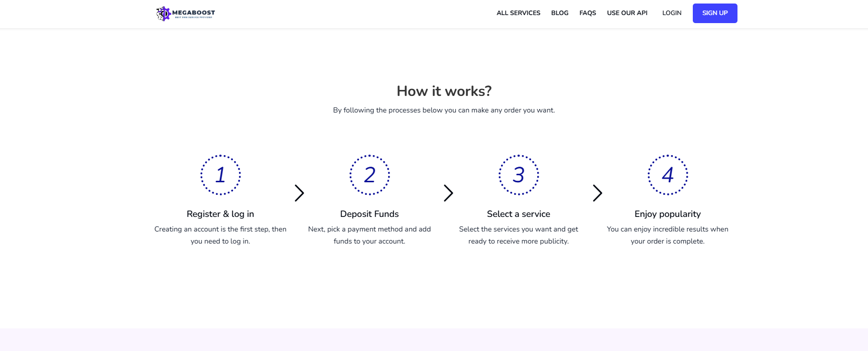The image size is (868, 351).
Task: Click text 'By following the processes below'
Action: tap(388, 110)
